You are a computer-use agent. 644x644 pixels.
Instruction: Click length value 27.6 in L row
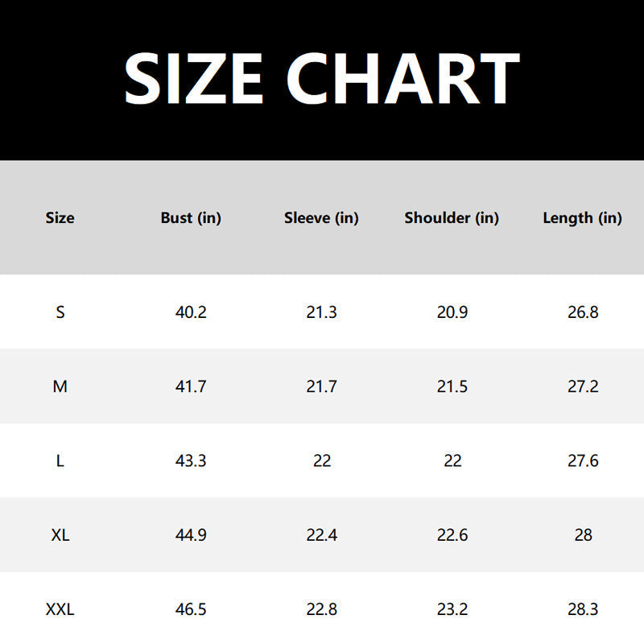point(583,460)
